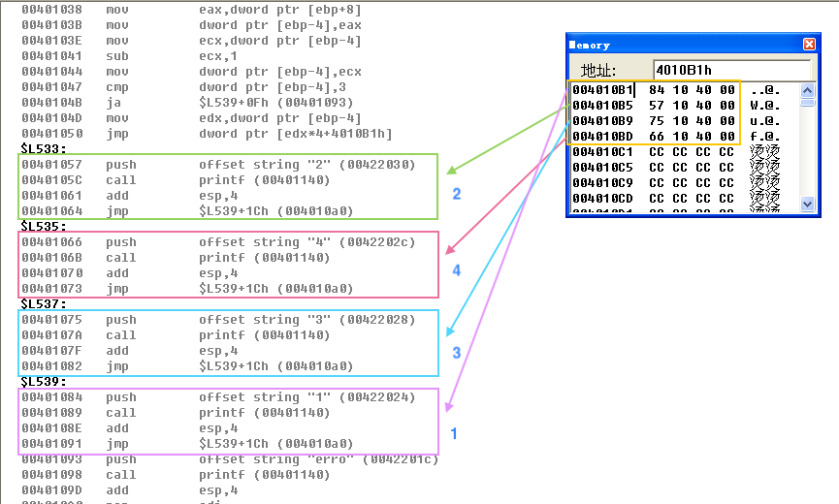Image resolution: width=839 pixels, height=504 pixels.
Task: Click the call printf line at 0040107A
Action: point(176,335)
